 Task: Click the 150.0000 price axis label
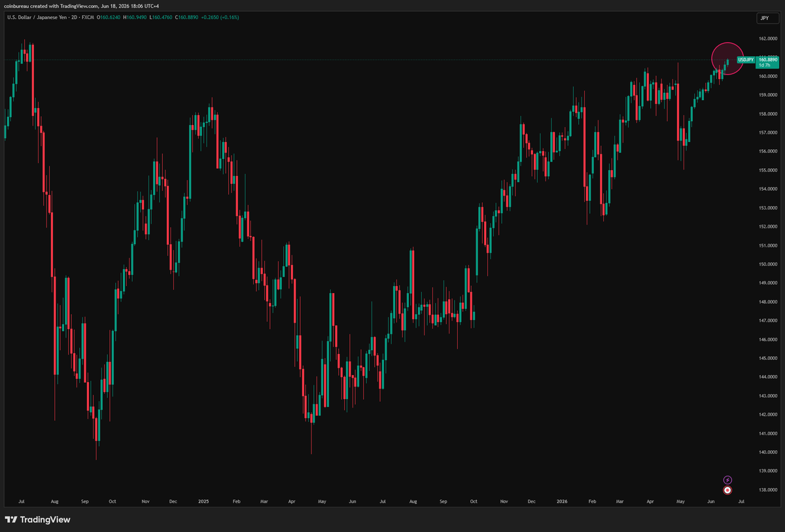(x=767, y=264)
